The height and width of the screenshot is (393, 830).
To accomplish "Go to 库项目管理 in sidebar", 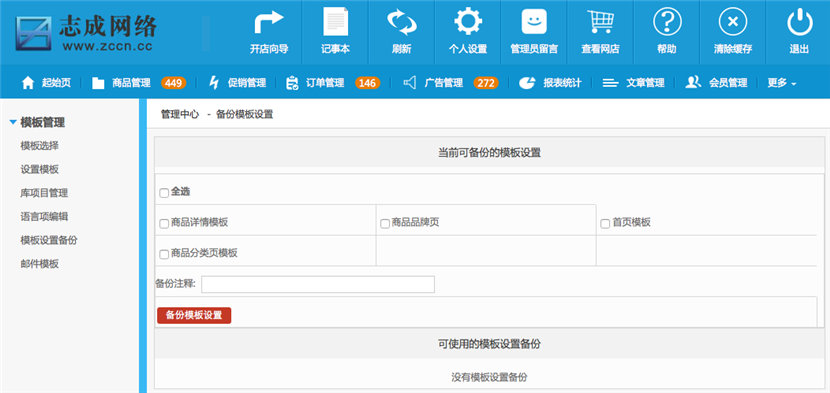I will pyautogui.click(x=44, y=193).
